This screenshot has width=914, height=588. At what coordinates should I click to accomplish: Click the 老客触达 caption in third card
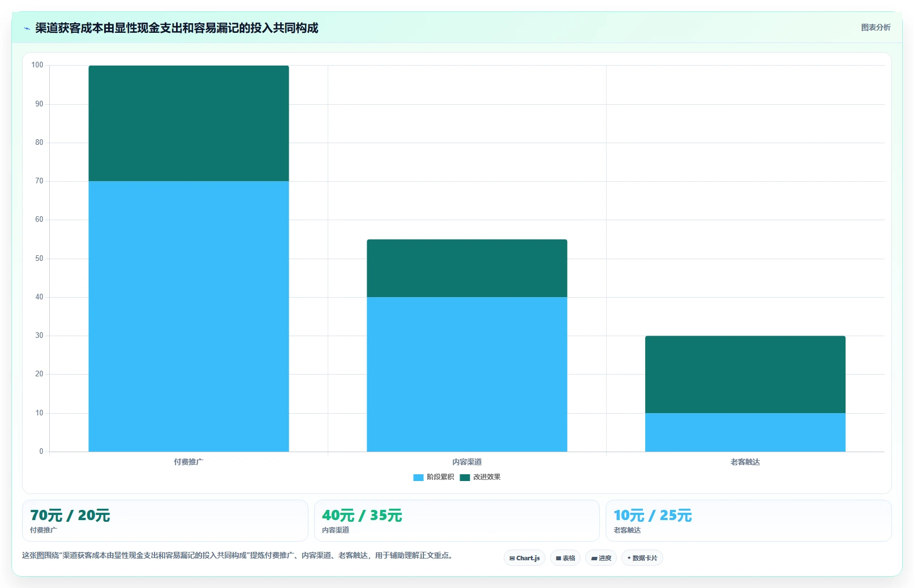click(627, 530)
